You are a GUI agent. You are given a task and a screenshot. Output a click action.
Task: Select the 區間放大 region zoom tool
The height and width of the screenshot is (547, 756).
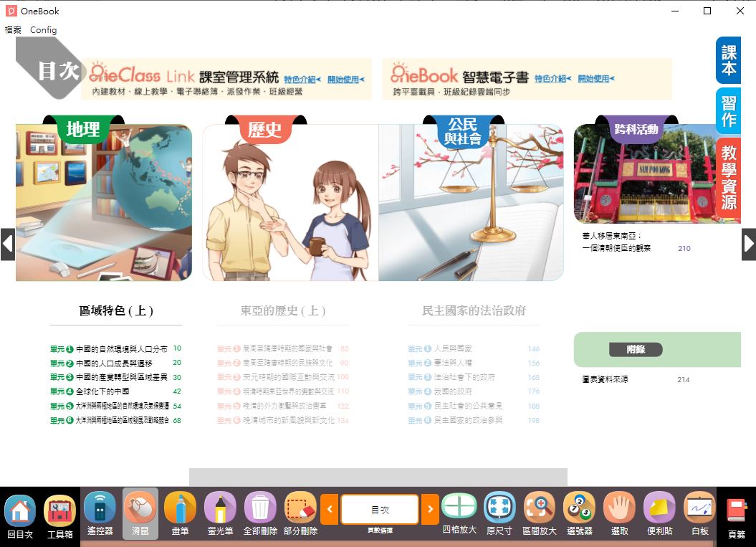(x=540, y=514)
